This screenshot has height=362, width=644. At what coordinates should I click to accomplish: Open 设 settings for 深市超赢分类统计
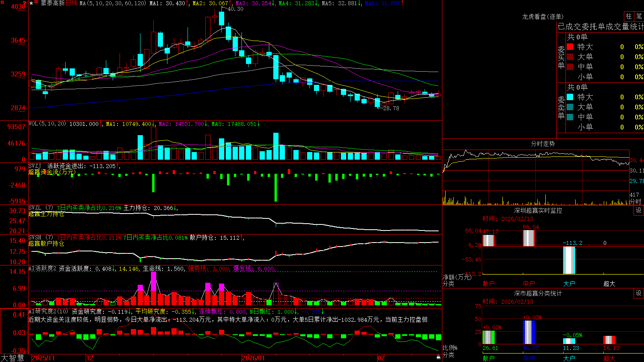639,293
